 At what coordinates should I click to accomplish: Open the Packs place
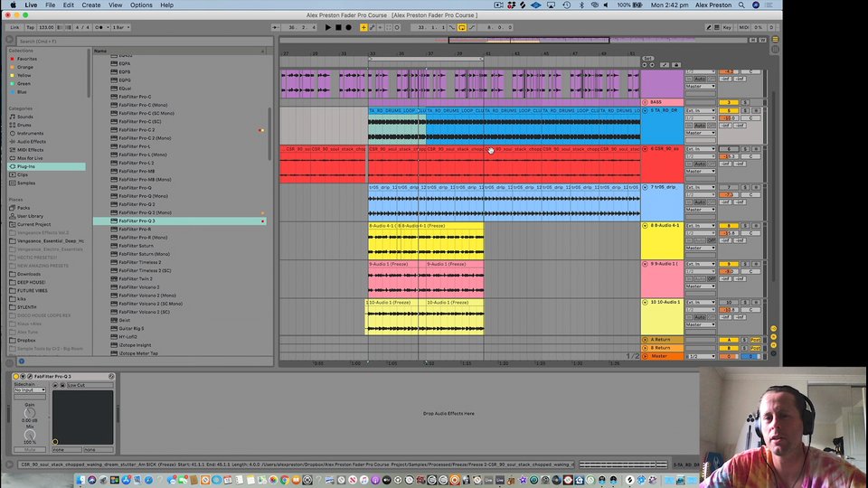pyautogui.click(x=24, y=208)
